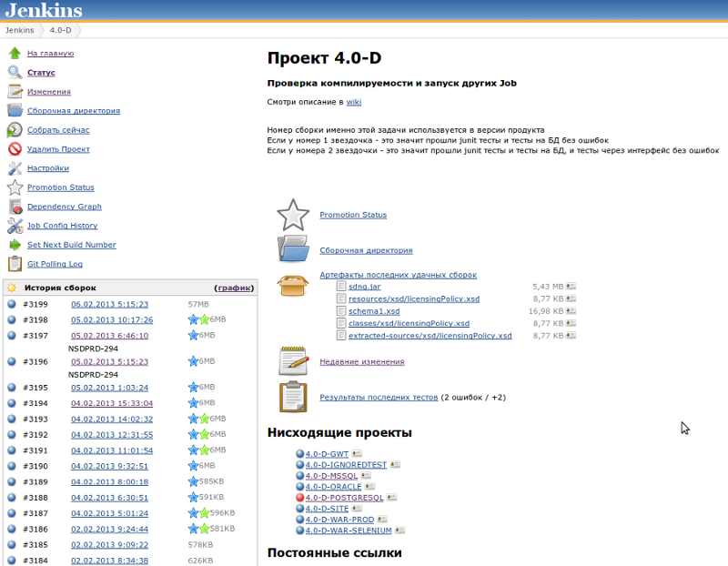The height and width of the screenshot is (566, 728).
Task: Click the Dependency Graph icon
Action: pos(15,207)
